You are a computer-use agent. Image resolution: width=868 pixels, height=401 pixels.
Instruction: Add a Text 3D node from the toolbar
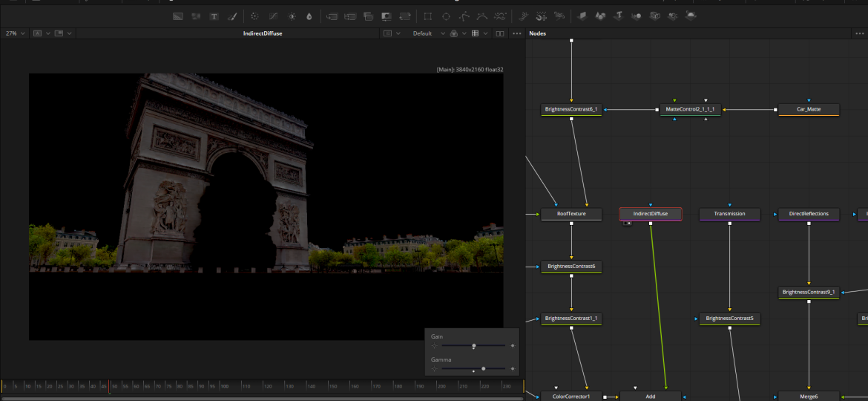[x=617, y=16]
